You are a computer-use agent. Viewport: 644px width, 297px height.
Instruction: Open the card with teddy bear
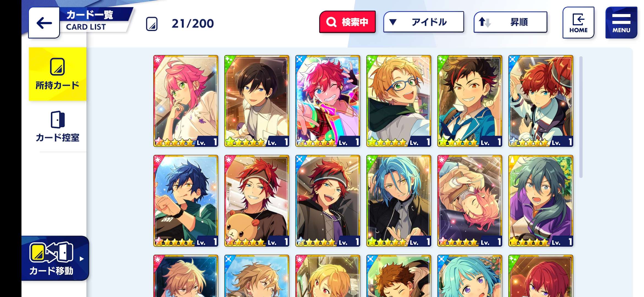coord(257,201)
